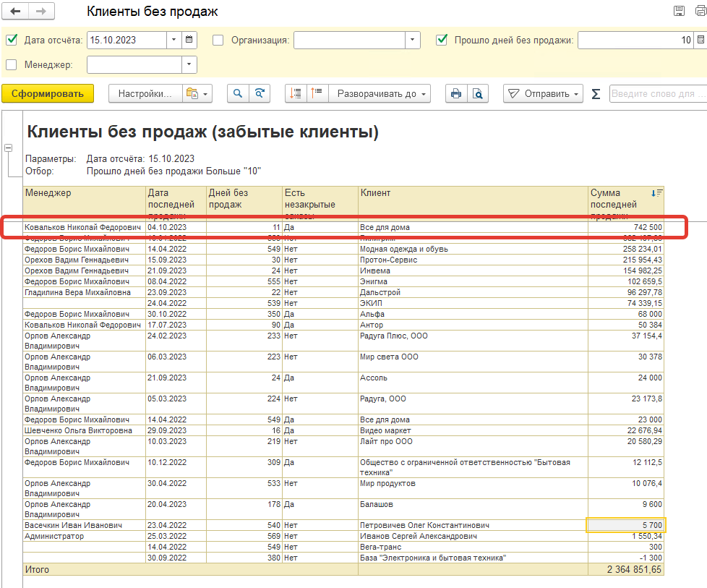Select the Энигма client cell
Image resolution: width=707 pixels, height=588 pixels.
[473, 281]
